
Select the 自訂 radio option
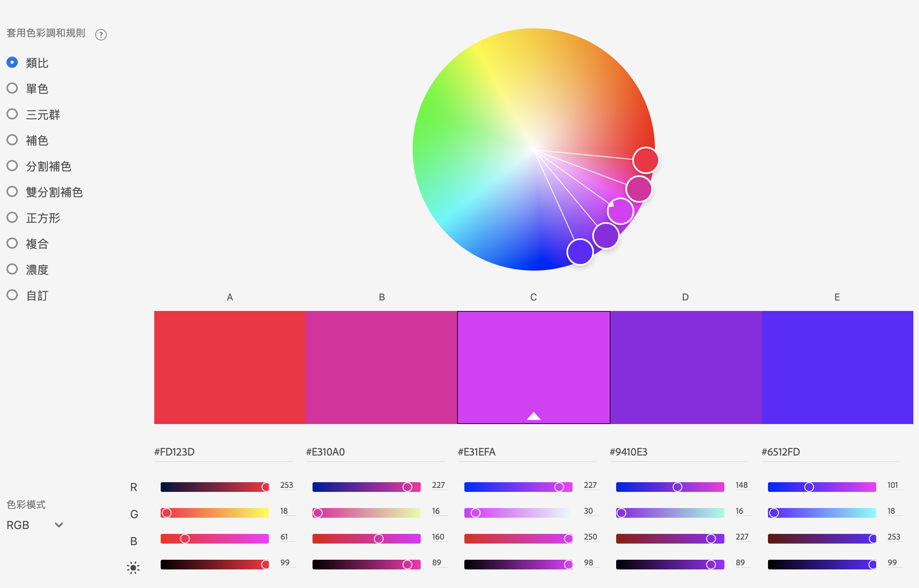(13, 295)
